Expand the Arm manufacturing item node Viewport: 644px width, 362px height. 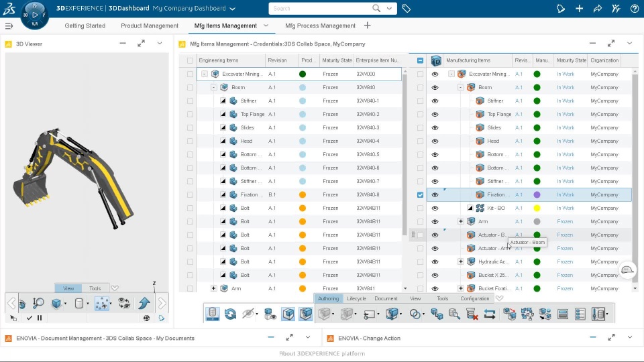tap(460, 222)
